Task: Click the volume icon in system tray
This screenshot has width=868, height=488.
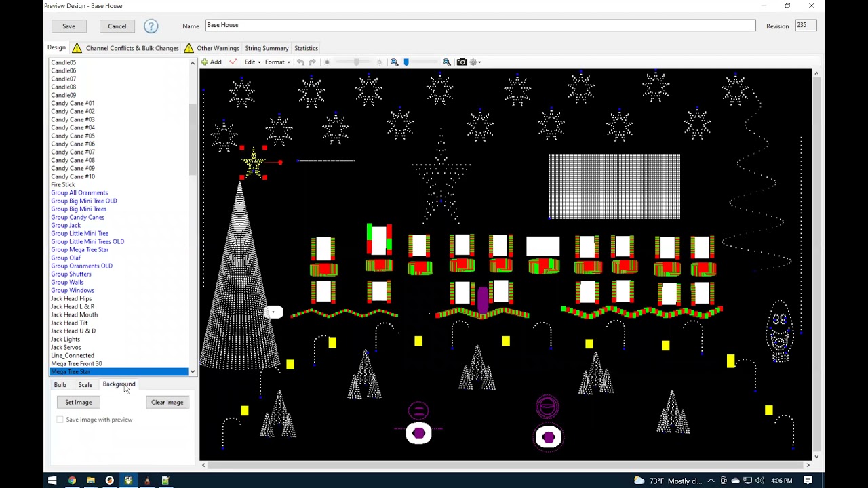Action: click(759, 481)
